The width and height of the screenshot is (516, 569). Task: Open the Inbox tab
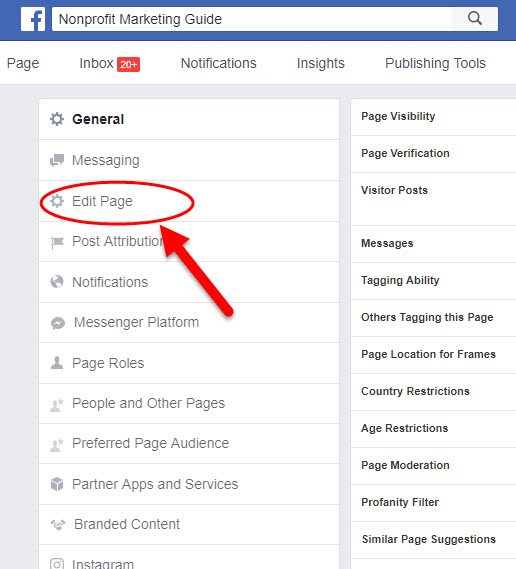[x=110, y=64]
